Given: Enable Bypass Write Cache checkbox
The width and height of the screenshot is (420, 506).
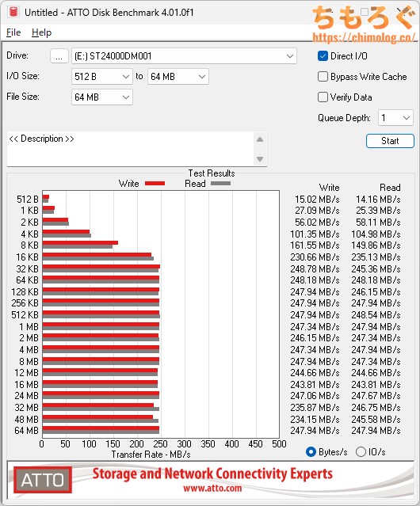Looking at the screenshot, I should [x=323, y=77].
